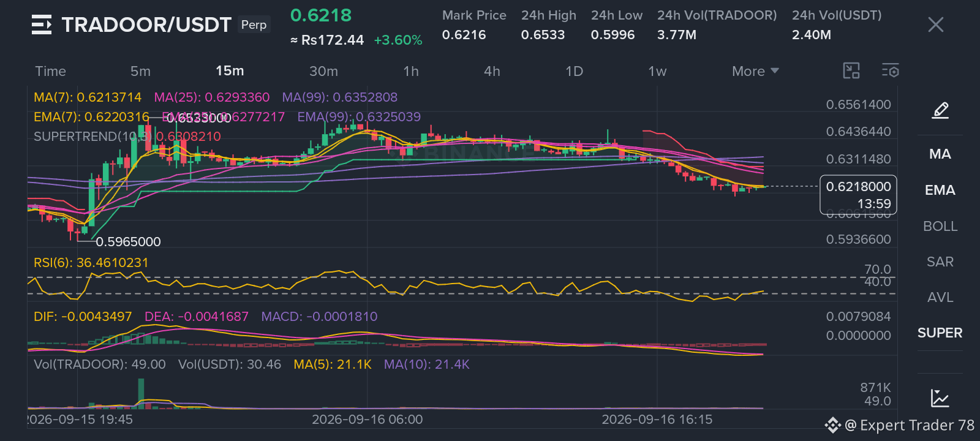980x441 pixels.
Task: Select the drawing pencil tool
Action: point(940,110)
